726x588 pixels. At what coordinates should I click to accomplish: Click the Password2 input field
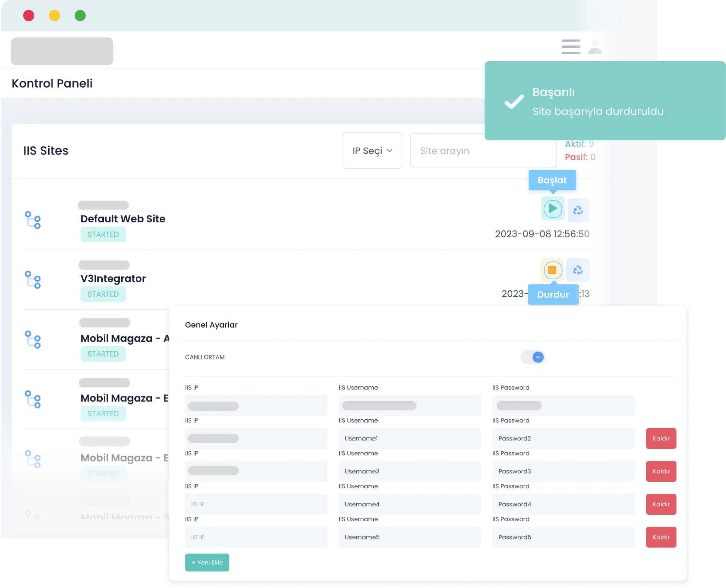tap(563, 439)
